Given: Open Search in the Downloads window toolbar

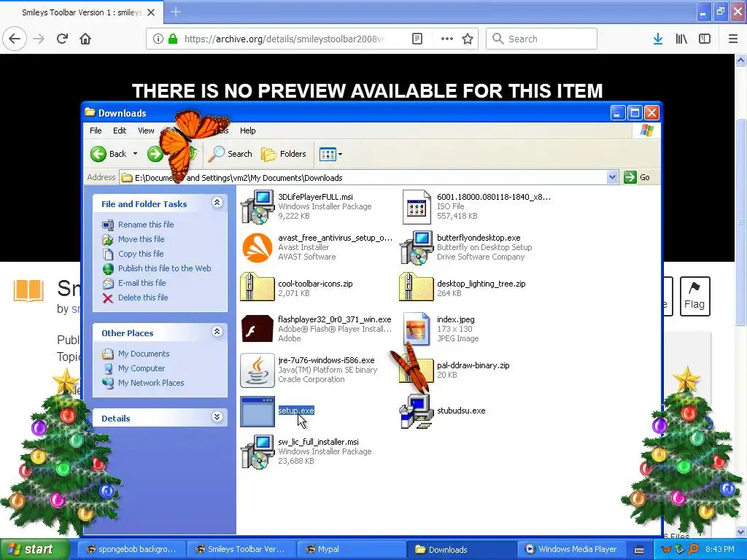Looking at the screenshot, I should click(x=231, y=154).
